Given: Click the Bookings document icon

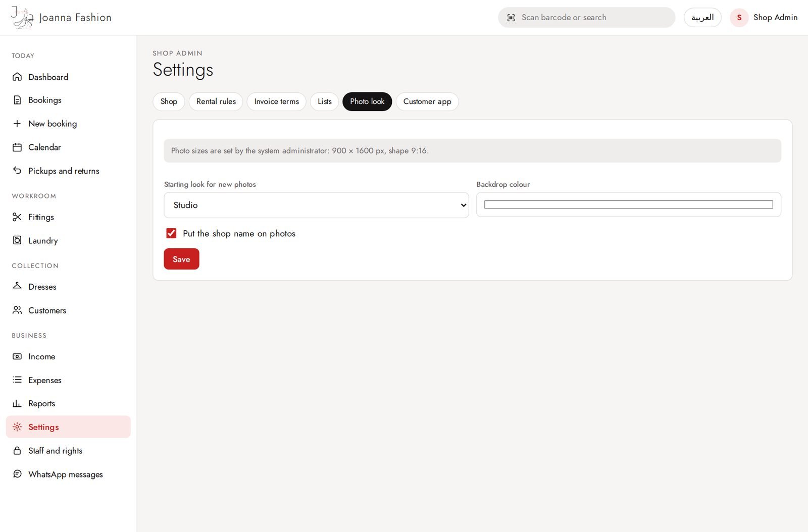Looking at the screenshot, I should tap(17, 100).
